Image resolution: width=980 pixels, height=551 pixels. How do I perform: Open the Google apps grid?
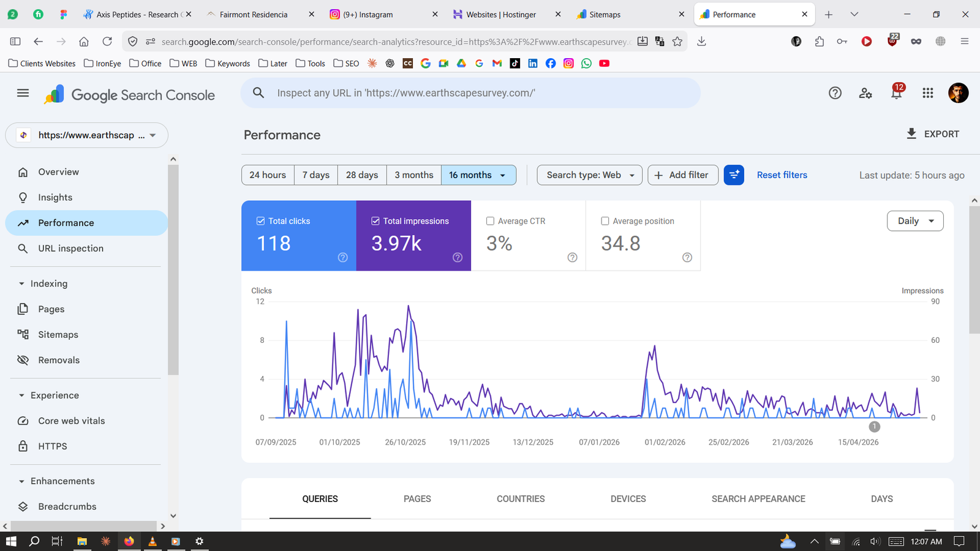(x=928, y=93)
